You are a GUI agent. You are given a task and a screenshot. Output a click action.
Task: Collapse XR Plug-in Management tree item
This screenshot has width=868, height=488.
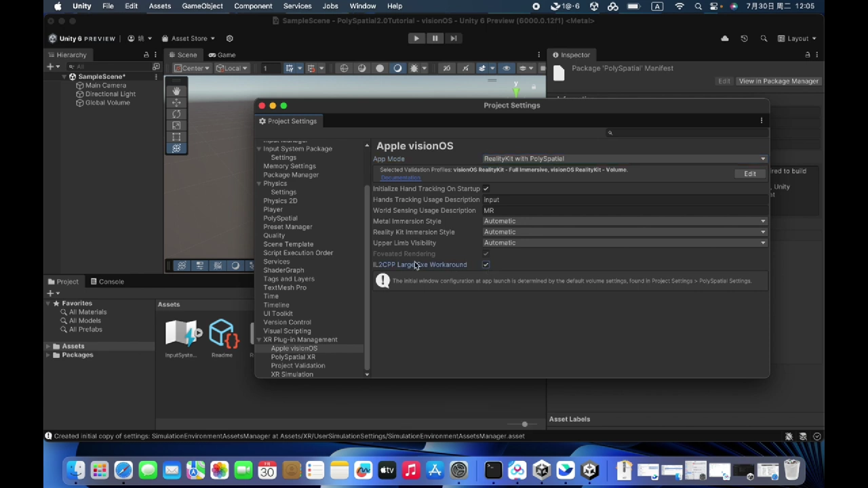click(x=258, y=340)
